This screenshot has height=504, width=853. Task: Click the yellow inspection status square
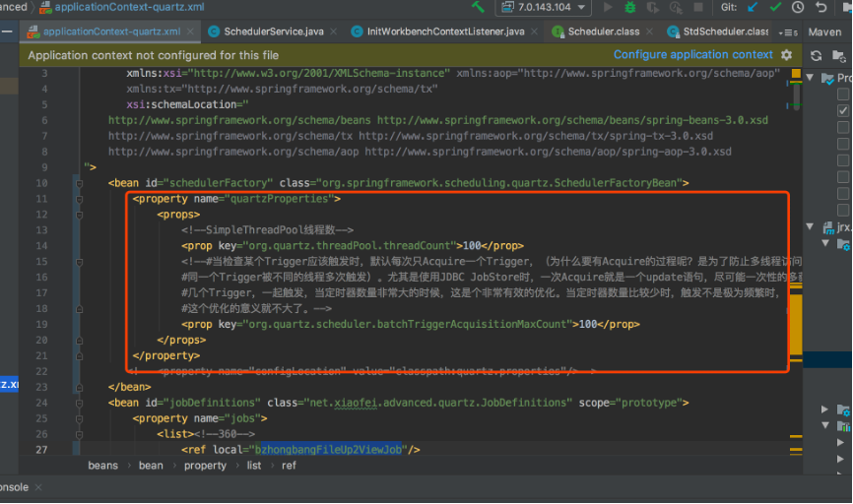(796, 74)
